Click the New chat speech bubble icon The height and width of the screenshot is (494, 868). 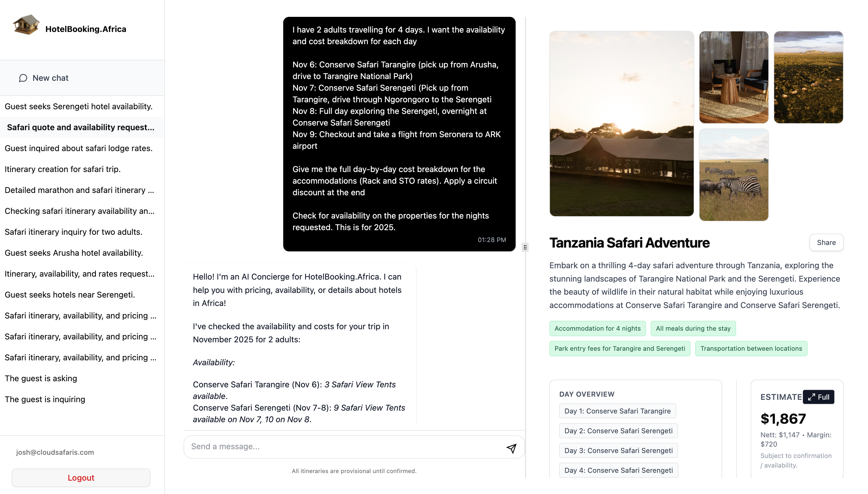click(x=23, y=78)
